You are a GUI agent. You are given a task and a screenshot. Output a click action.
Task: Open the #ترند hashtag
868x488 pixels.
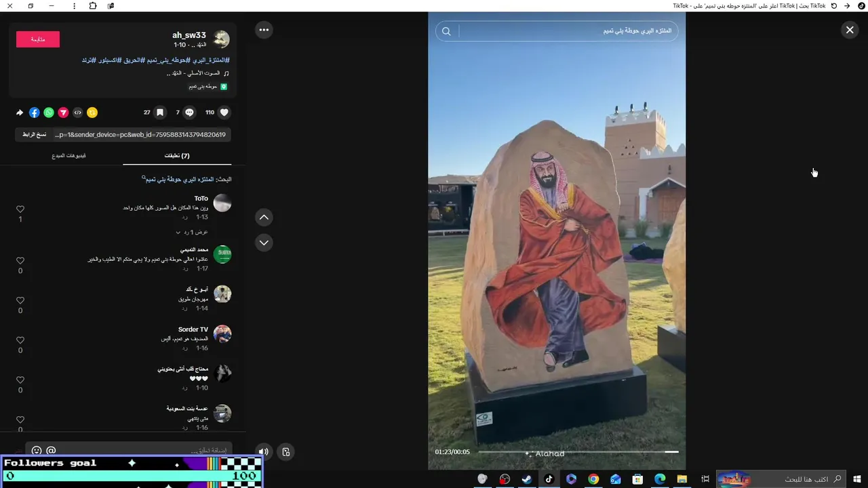click(x=90, y=60)
